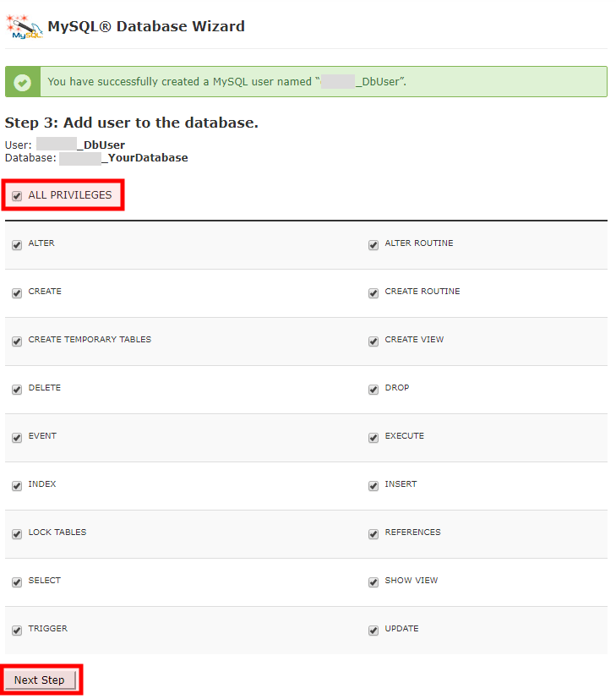616x699 pixels.
Task: Click the 'CREATE TEMPORARY TABLES' label
Action: coord(90,340)
